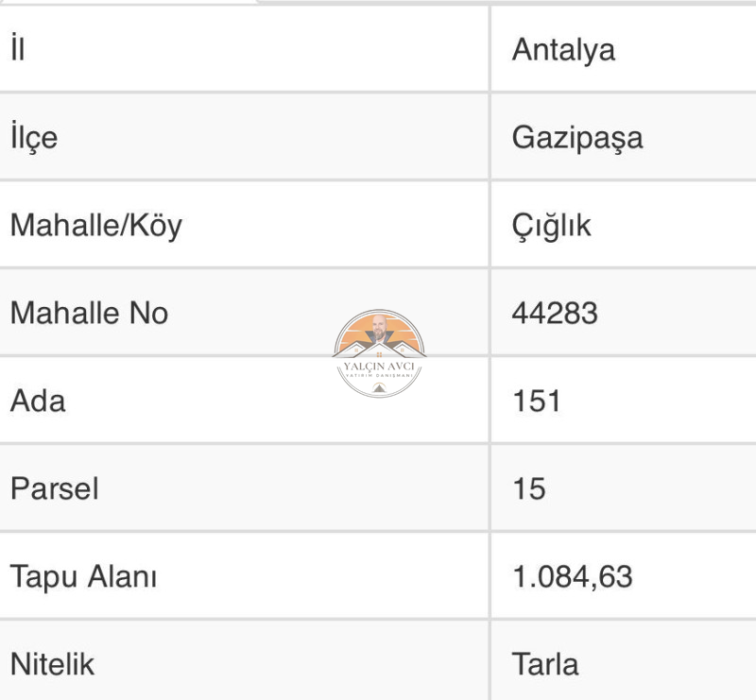Select the Nitelik label
This screenshot has height=700, width=756.
click(52, 664)
